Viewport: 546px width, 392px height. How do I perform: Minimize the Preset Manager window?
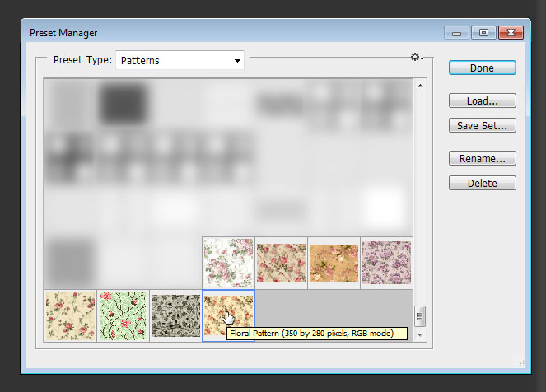click(456, 33)
